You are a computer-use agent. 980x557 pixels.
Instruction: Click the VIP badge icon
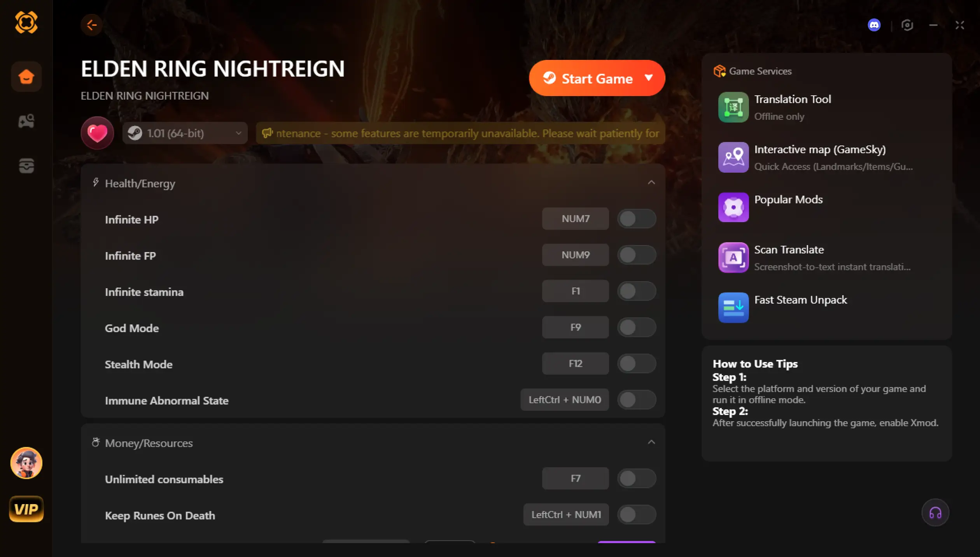coord(26,509)
